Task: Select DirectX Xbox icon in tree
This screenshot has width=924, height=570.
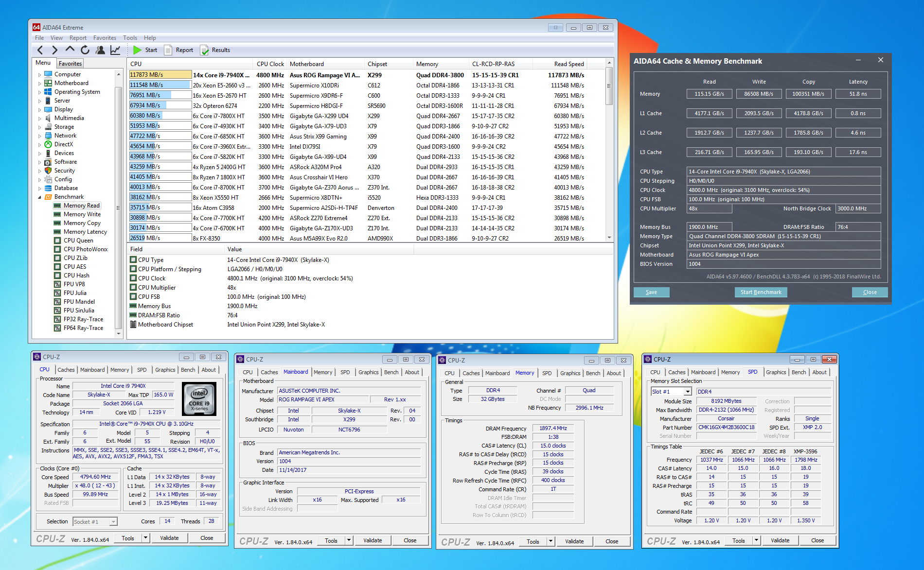Action: 48,144
